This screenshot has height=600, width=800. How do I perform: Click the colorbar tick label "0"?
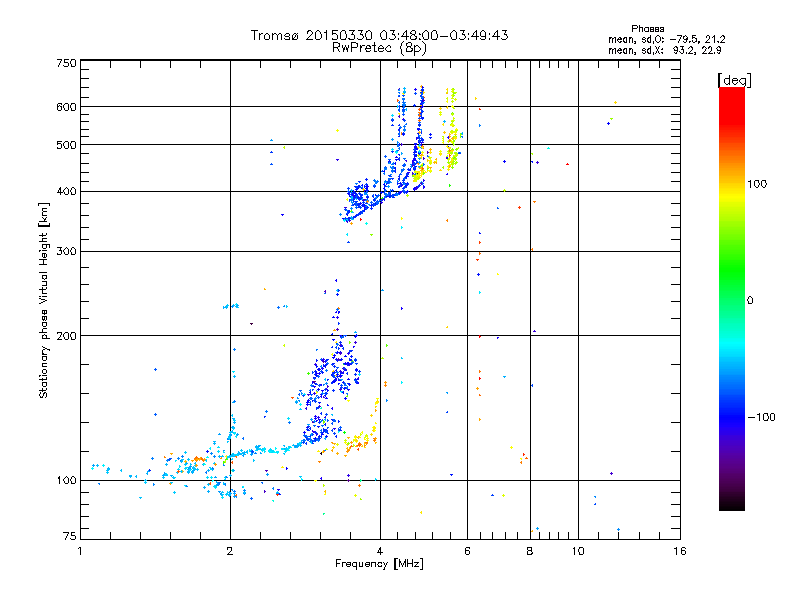[x=750, y=301]
